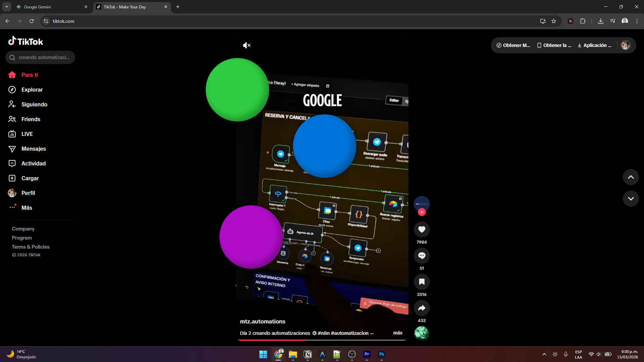Launch Notion from the taskbar

tap(308, 354)
